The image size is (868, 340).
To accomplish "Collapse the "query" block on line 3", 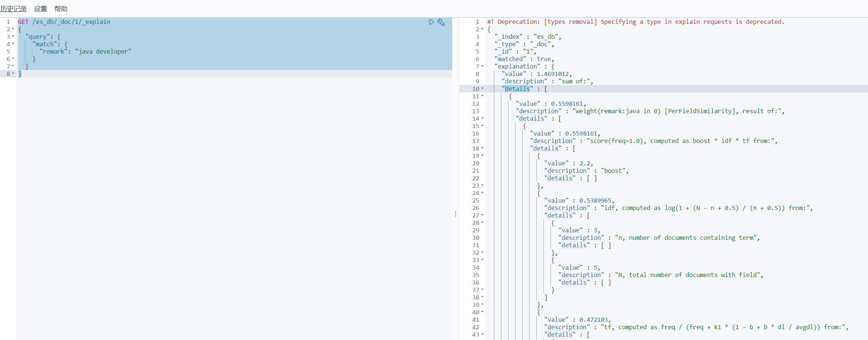I will (13, 36).
